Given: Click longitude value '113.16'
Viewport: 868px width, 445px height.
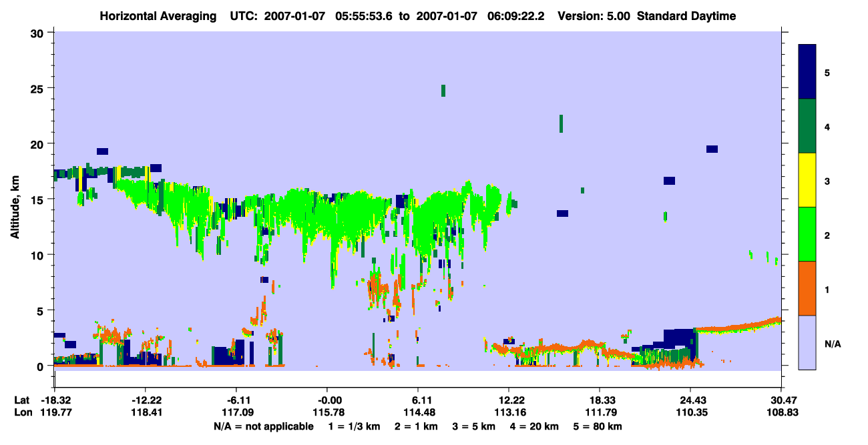Looking at the screenshot, I should pyautogui.click(x=509, y=412).
